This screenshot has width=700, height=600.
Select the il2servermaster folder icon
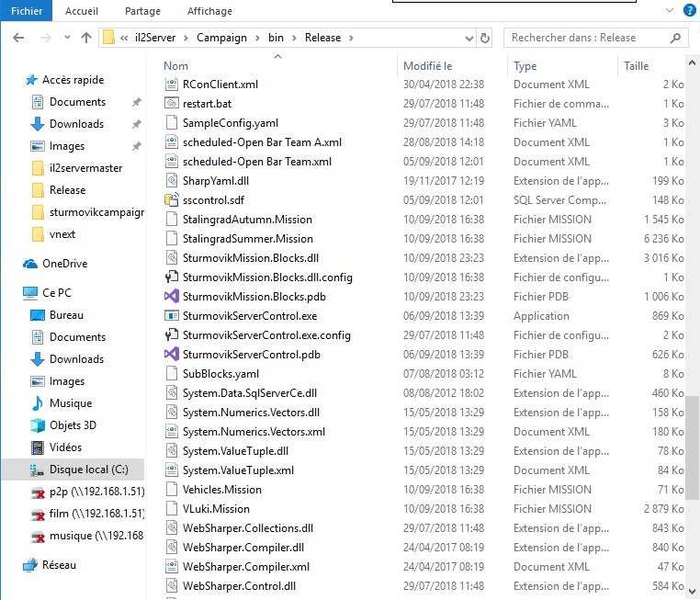(38, 168)
